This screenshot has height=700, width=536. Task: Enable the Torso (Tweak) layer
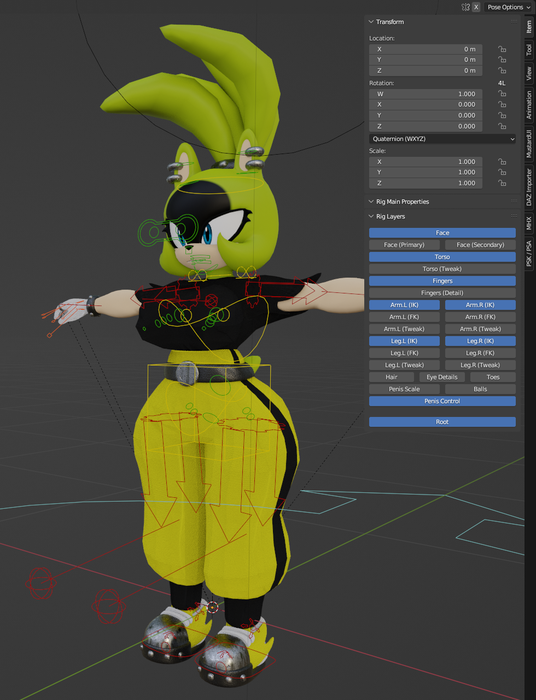[442, 269]
